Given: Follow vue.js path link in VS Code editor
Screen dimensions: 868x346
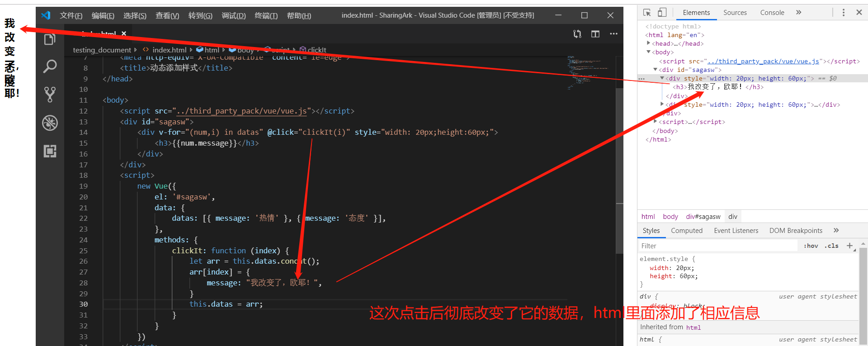Looking at the screenshot, I should pyautogui.click(x=241, y=111).
